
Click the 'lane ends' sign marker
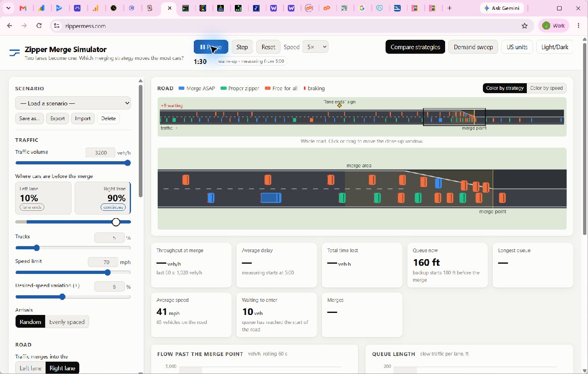[x=340, y=105]
